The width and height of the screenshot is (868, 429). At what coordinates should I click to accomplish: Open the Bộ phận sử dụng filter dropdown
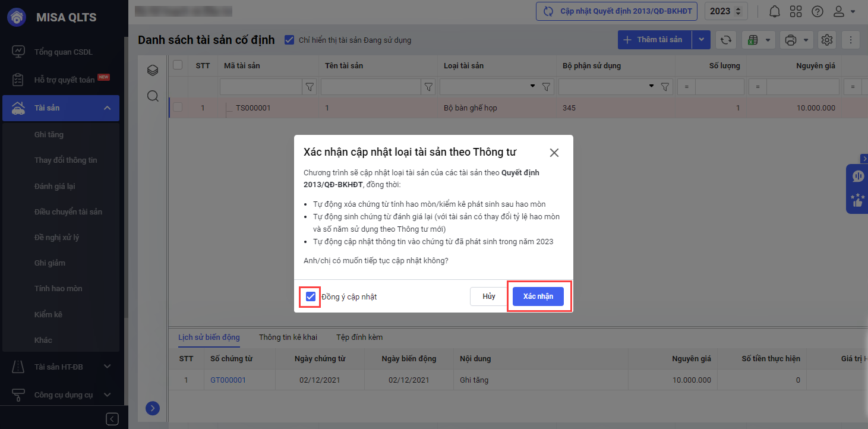[x=652, y=87]
